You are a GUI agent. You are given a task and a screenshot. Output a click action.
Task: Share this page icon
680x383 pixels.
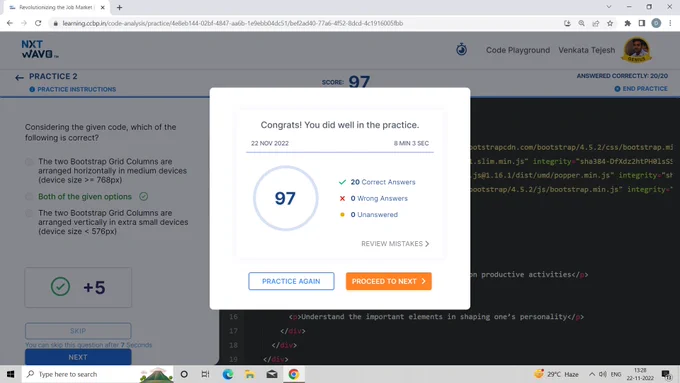coord(596,23)
